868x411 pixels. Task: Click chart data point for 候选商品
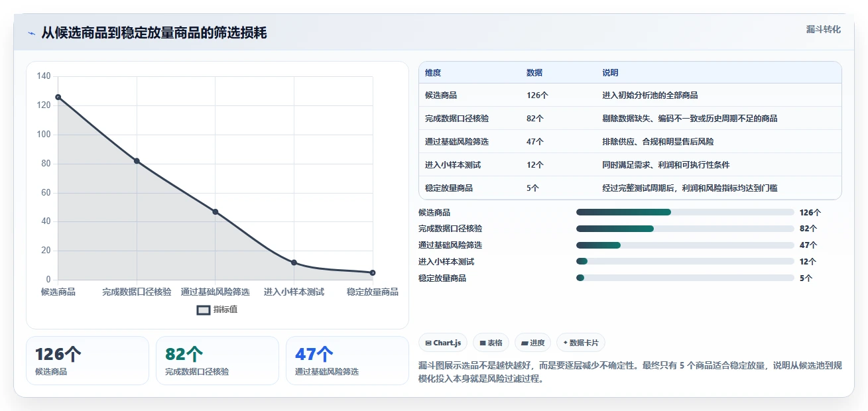click(58, 97)
